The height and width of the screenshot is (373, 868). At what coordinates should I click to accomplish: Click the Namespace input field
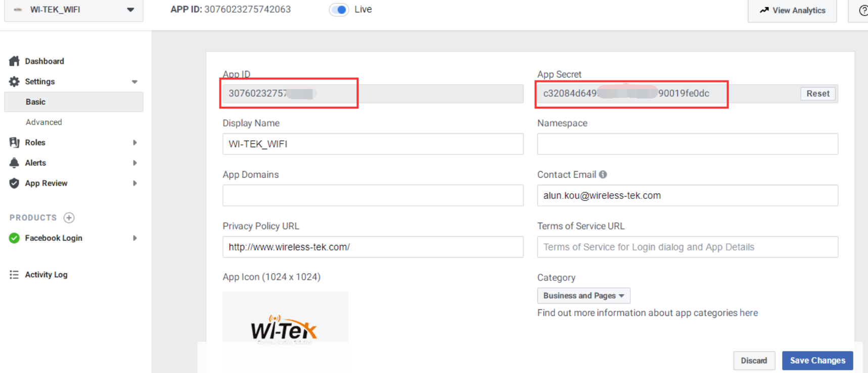688,144
